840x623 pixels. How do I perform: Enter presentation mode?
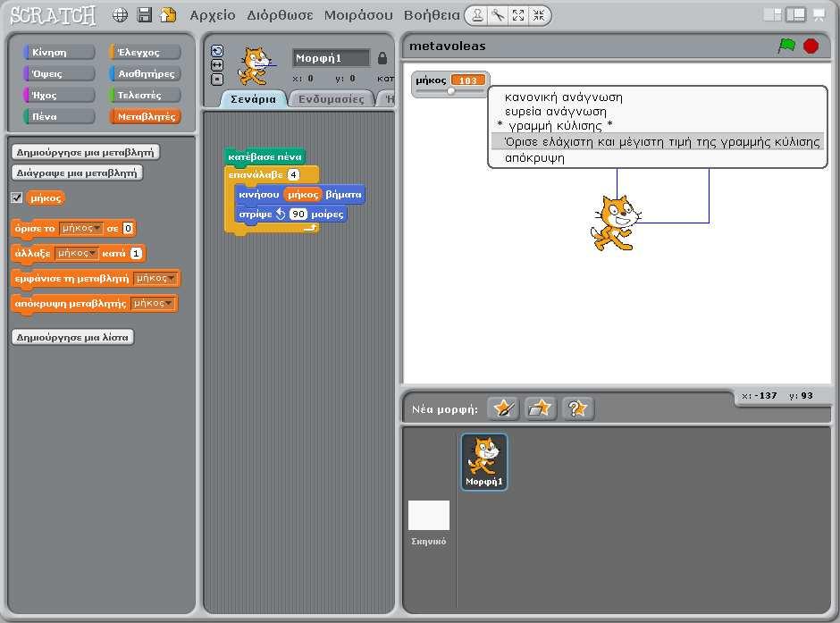[819, 15]
